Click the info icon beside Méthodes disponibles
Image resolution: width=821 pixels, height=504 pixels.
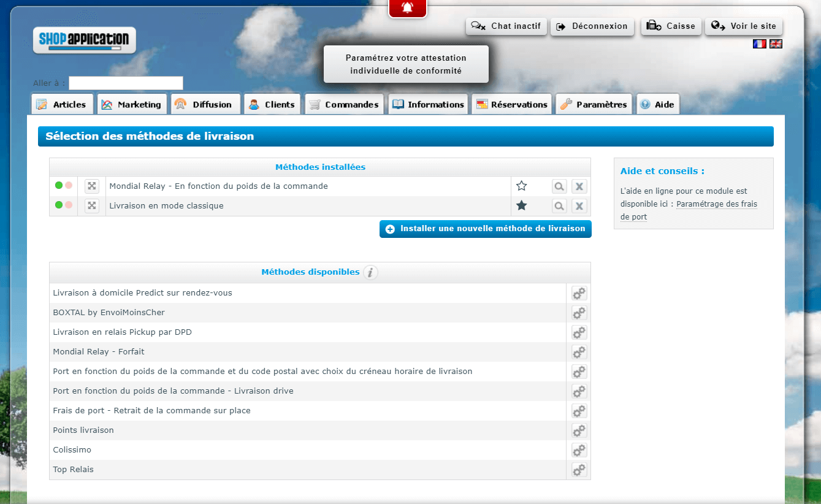(370, 273)
